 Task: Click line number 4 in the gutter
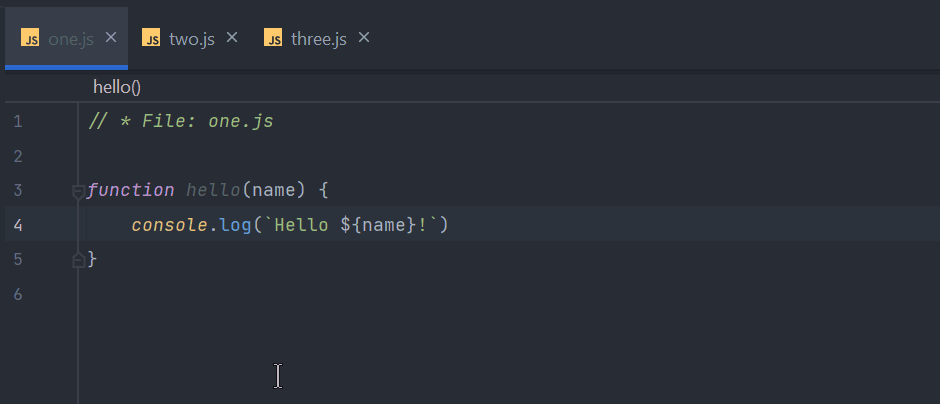(x=17, y=225)
